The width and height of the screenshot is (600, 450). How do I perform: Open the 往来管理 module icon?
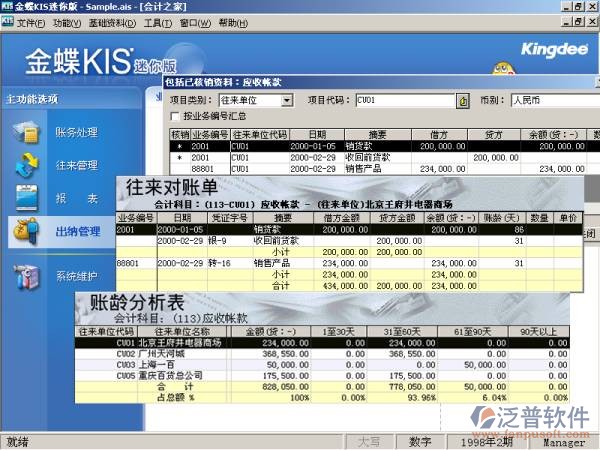[x=29, y=165]
